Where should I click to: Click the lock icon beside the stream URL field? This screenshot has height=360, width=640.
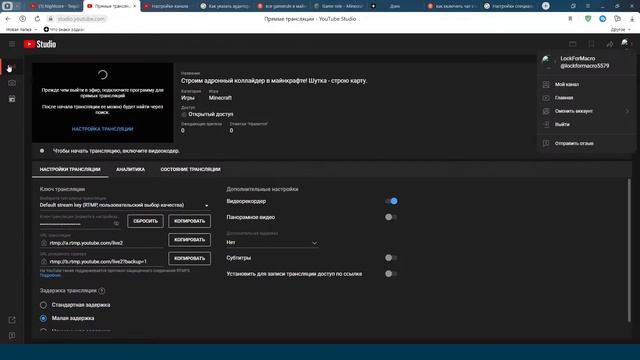(x=44, y=243)
